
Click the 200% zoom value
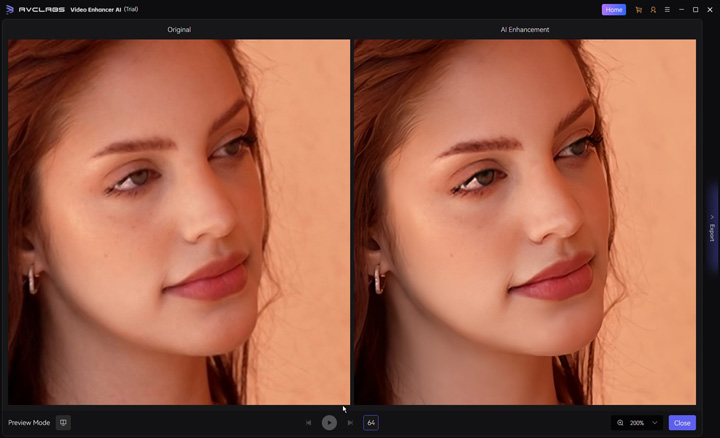click(x=637, y=423)
